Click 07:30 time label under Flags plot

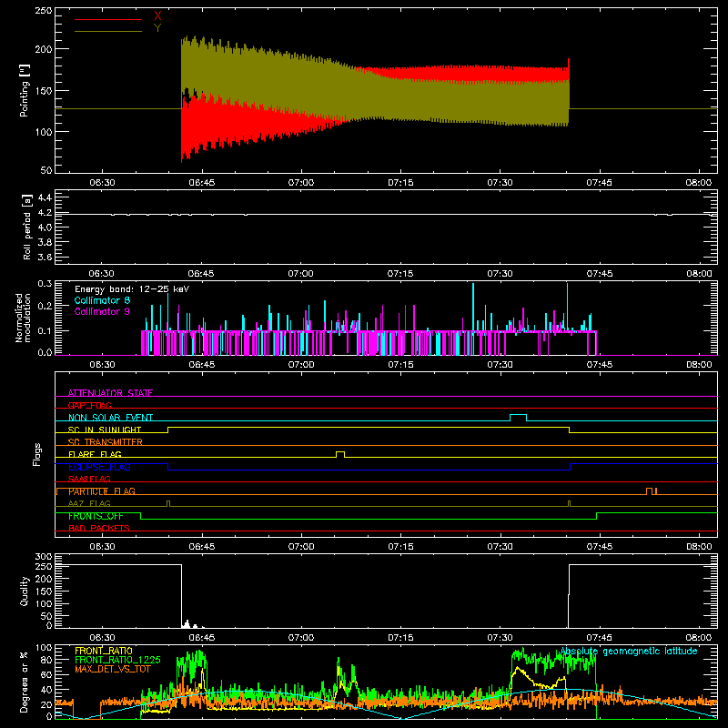(500, 547)
